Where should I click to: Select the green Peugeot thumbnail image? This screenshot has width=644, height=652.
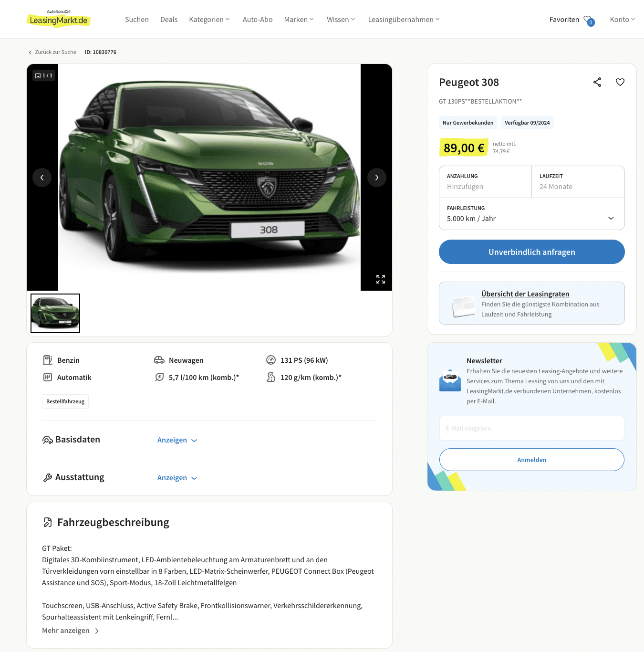(x=55, y=313)
